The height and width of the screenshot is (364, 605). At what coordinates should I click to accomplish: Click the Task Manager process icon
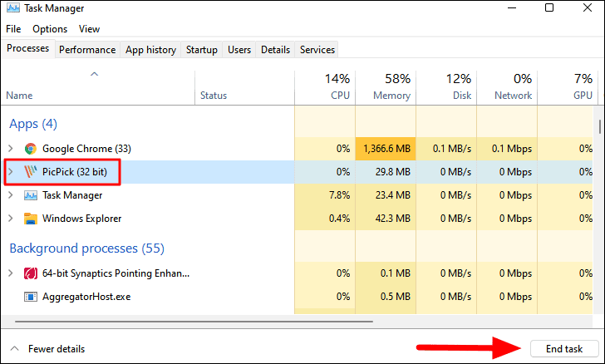(31, 195)
